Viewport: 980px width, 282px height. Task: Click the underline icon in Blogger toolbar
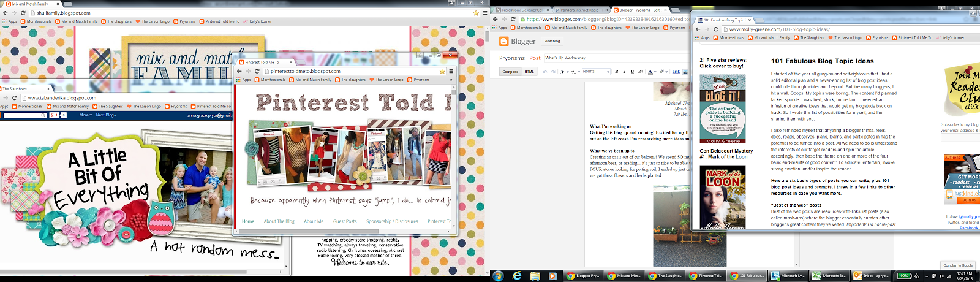[x=633, y=72]
